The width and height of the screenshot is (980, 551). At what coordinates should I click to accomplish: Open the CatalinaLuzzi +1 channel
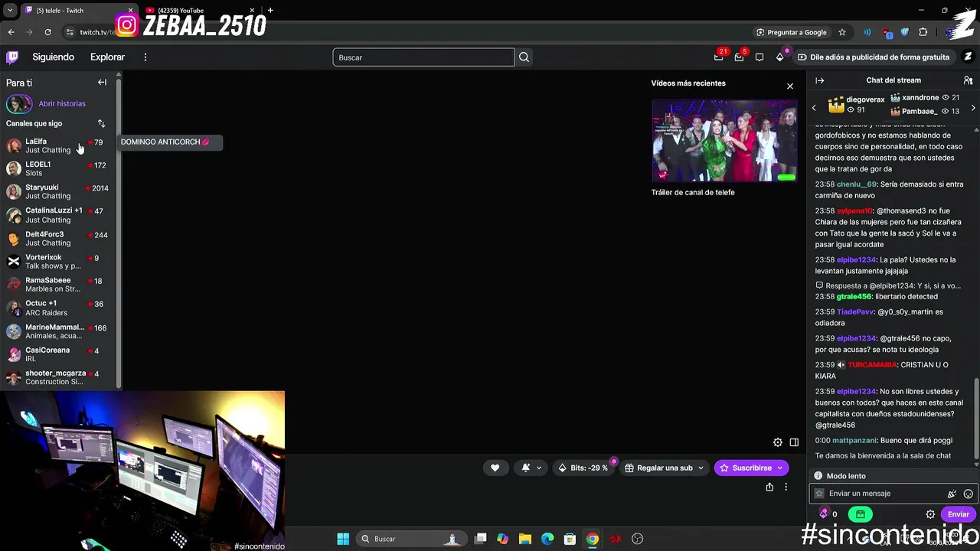tap(58, 215)
